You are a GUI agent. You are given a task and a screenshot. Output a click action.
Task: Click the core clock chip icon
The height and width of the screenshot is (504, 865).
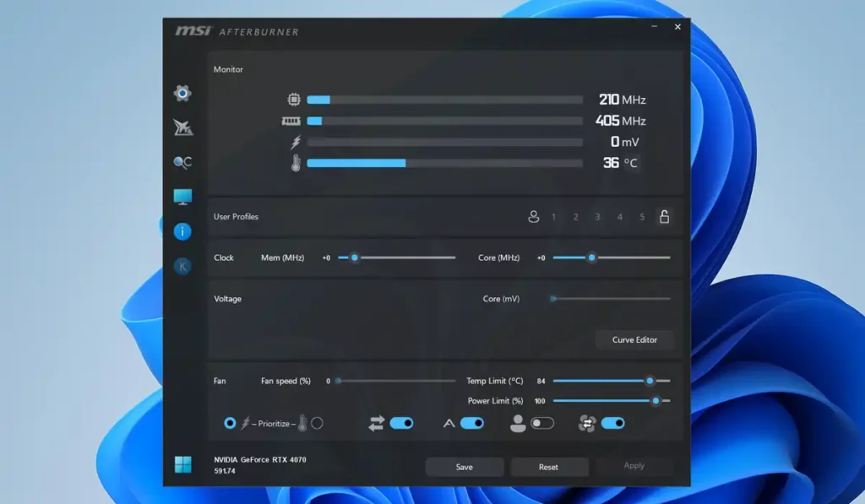295,99
